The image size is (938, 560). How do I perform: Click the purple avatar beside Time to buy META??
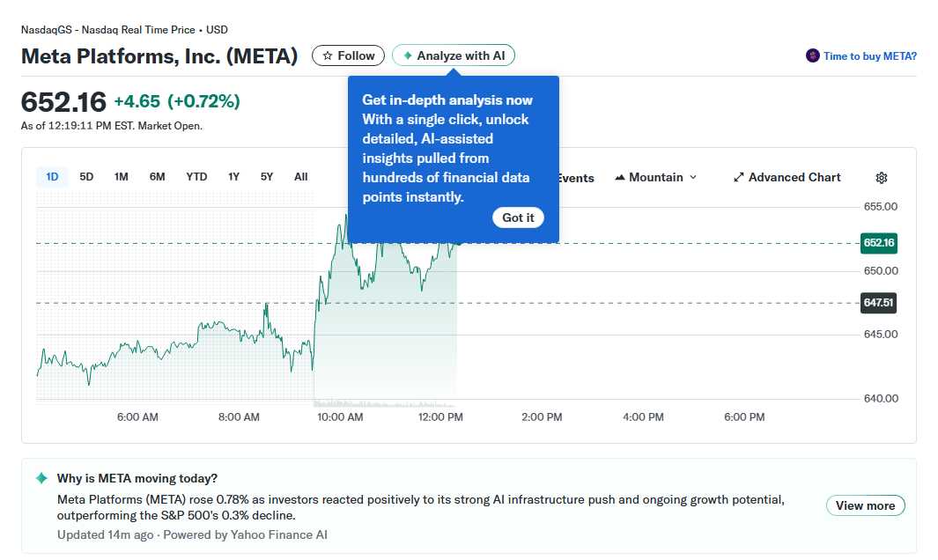(x=811, y=55)
